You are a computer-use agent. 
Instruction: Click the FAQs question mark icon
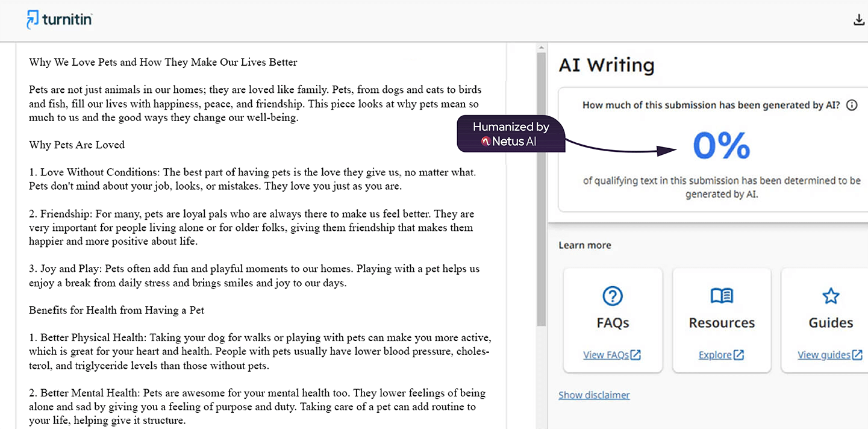[x=613, y=296]
